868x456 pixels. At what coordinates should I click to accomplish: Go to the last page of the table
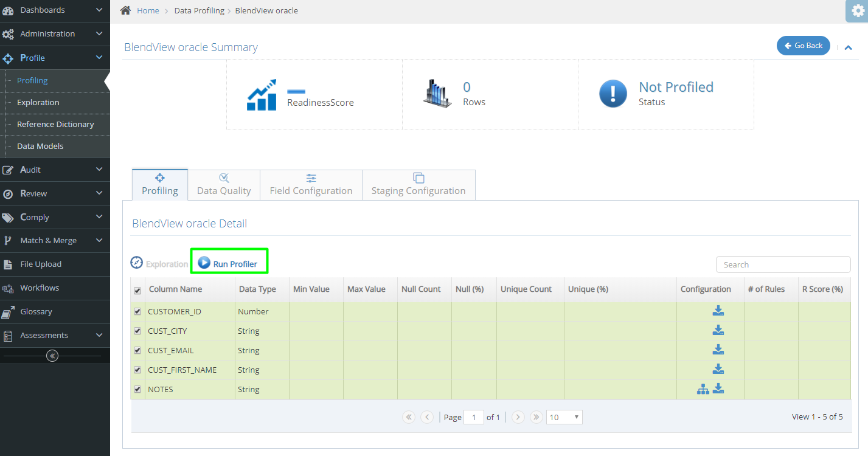click(536, 417)
